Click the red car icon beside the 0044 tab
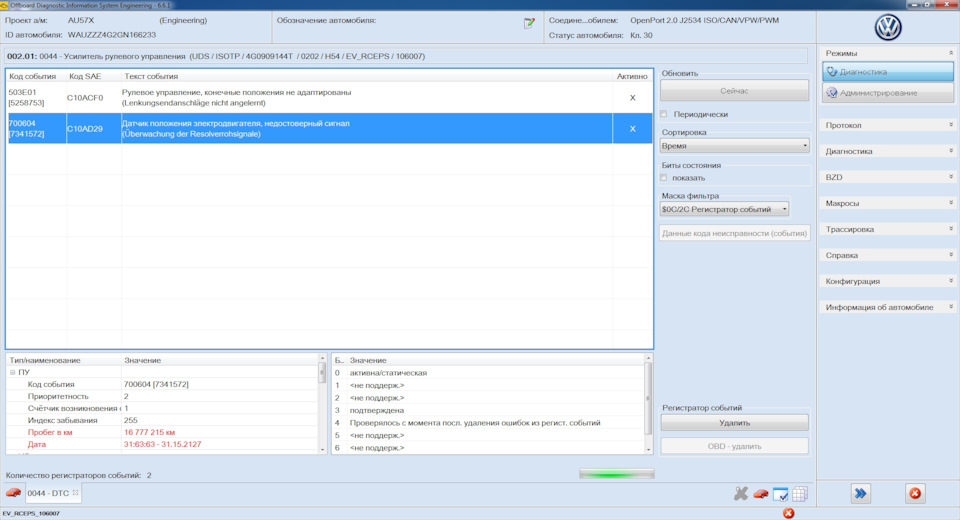The width and height of the screenshot is (960, 520). point(13,492)
